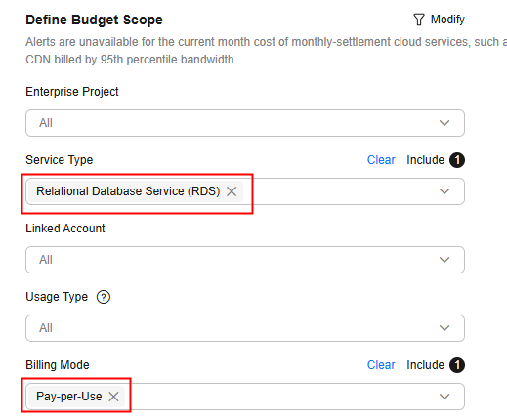Open the Usage Type help question icon

(x=104, y=297)
